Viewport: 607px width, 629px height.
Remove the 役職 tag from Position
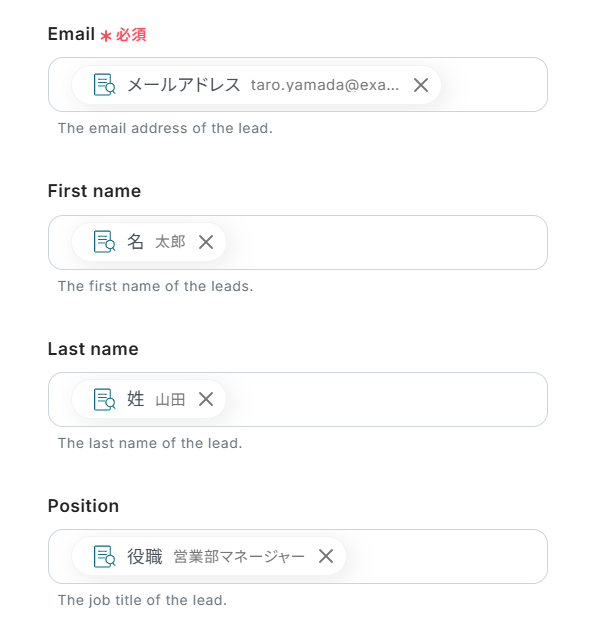[x=326, y=556]
